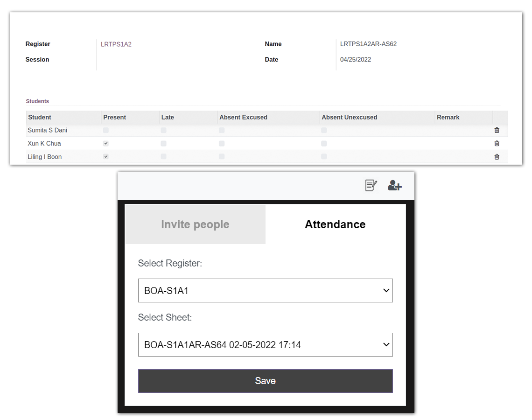This screenshot has width=532, height=420.
Task: Check Absent Unexcused for Liling I Boon
Action: [x=324, y=157]
